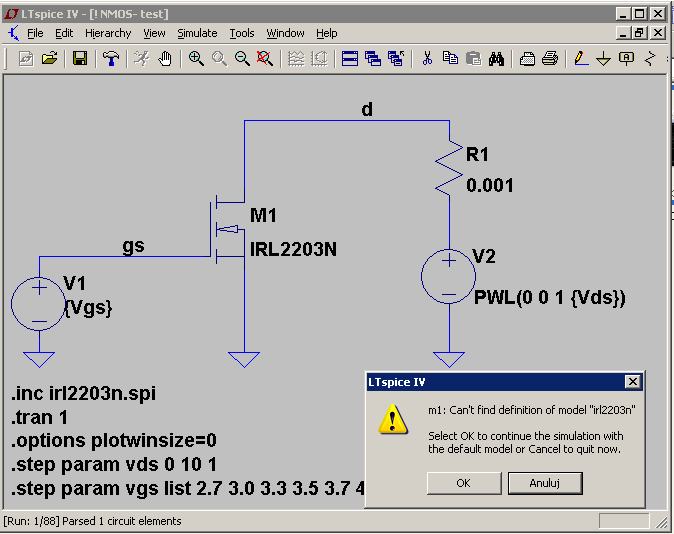
Task: Zoom out with the minus magnifier icon
Action: (242, 58)
